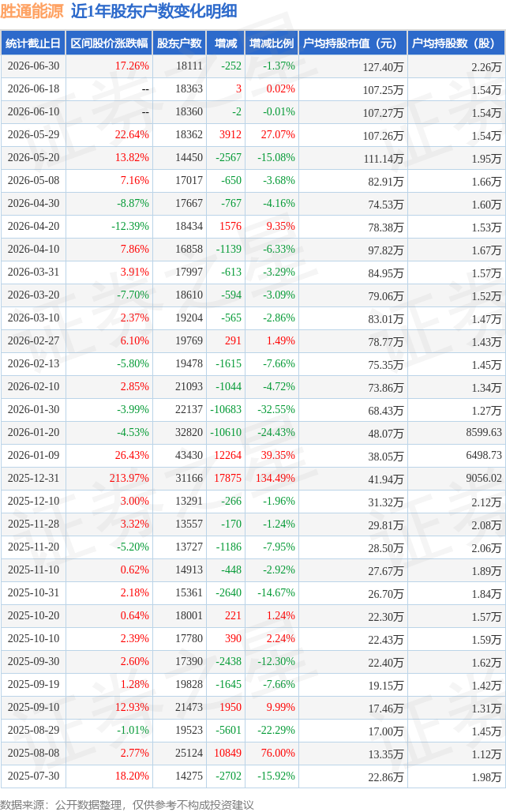Viewport: 506px width, 812px height.
Task: Select the 户均持股数（股） column header
Action: click(453, 43)
